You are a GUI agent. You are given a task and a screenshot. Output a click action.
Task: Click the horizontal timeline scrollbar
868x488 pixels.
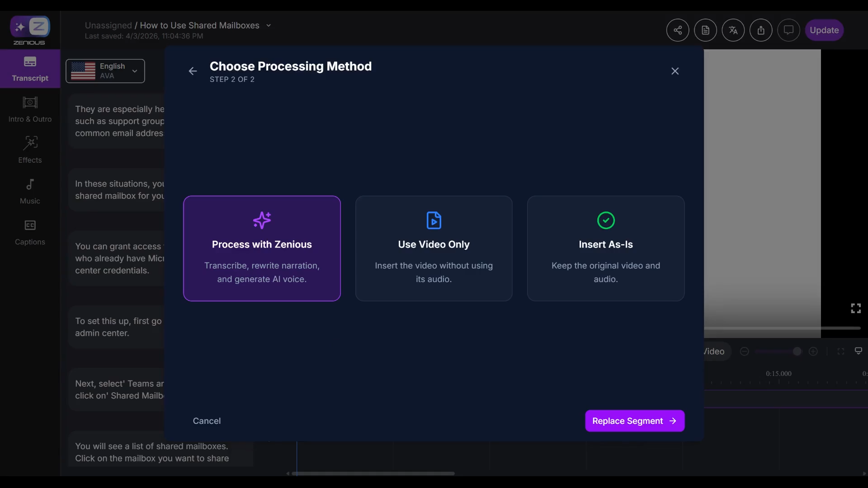tap(373, 474)
